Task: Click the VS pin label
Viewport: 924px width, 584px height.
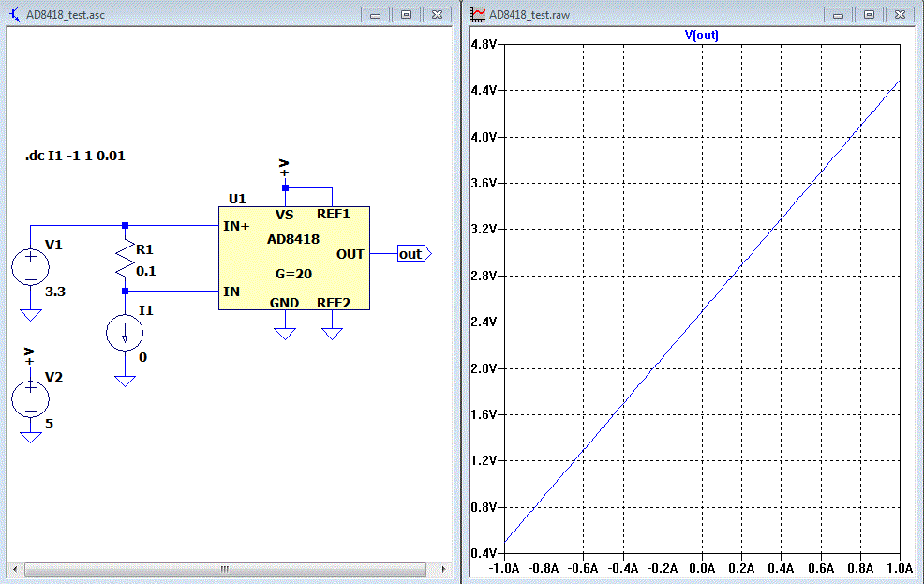Action: [284, 215]
